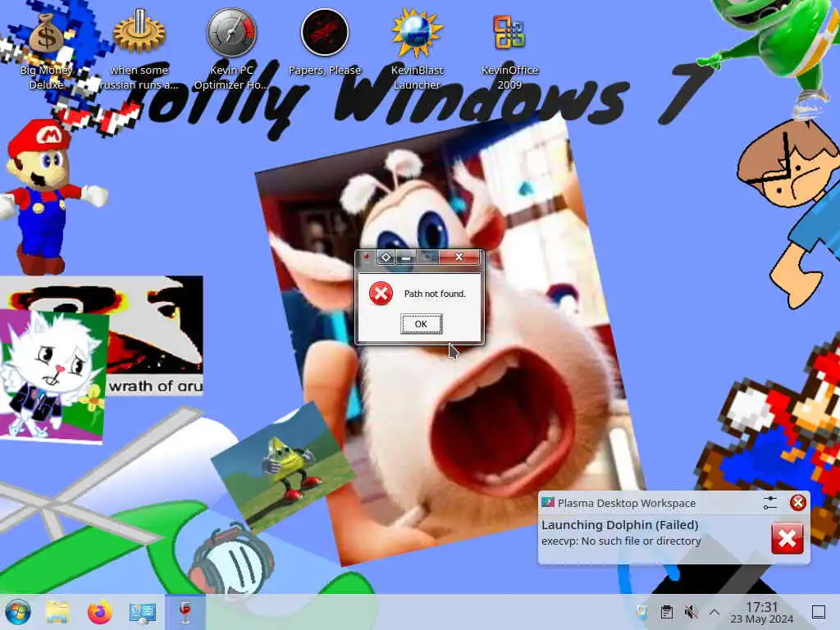The image size is (840, 630).
Task: Close the Path not found error dialog
Action: (x=459, y=257)
